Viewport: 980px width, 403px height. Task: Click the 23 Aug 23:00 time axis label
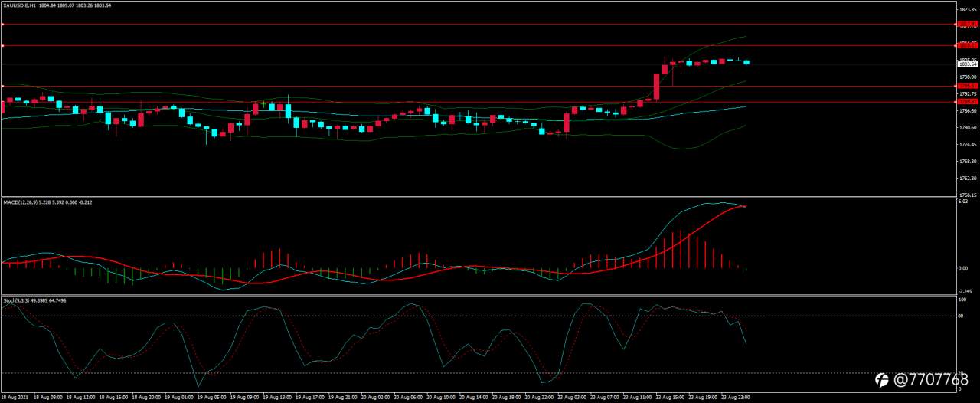pos(735,398)
